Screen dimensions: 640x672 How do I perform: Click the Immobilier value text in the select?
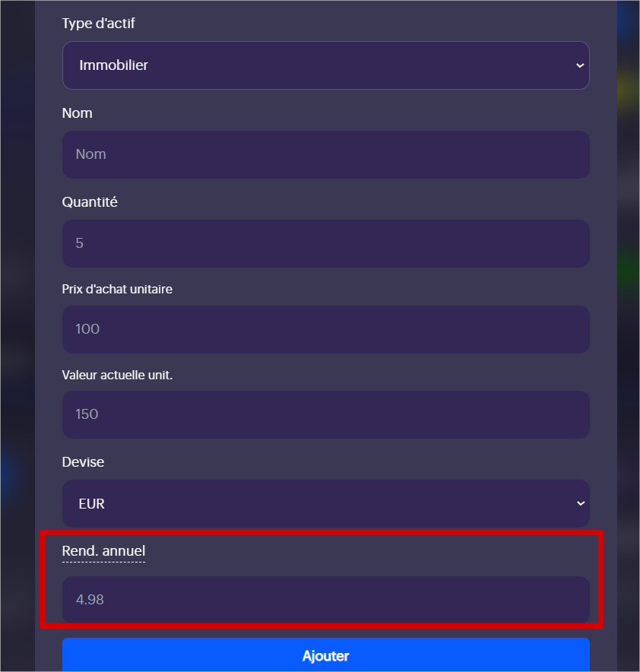click(113, 65)
